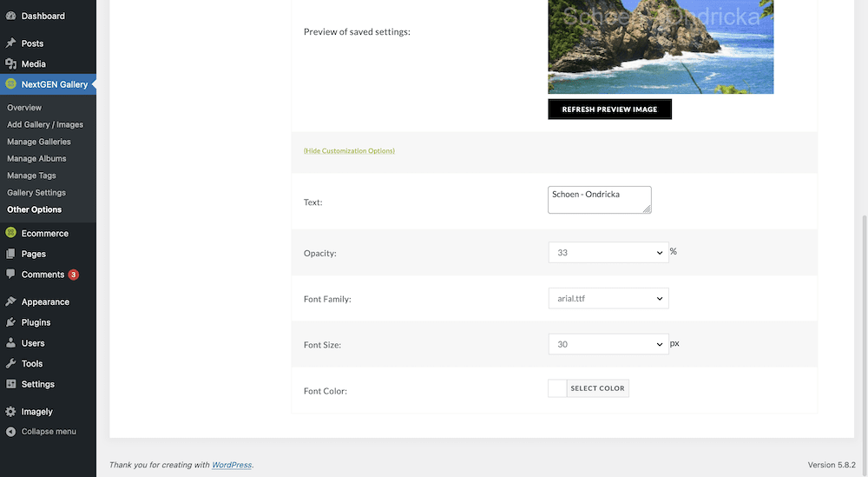This screenshot has height=477, width=868.
Task: Click the Comments speech bubble icon
Action: coord(10,275)
